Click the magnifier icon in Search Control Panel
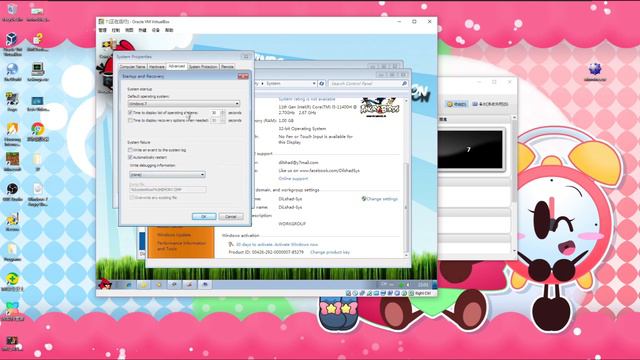 coord(404,83)
